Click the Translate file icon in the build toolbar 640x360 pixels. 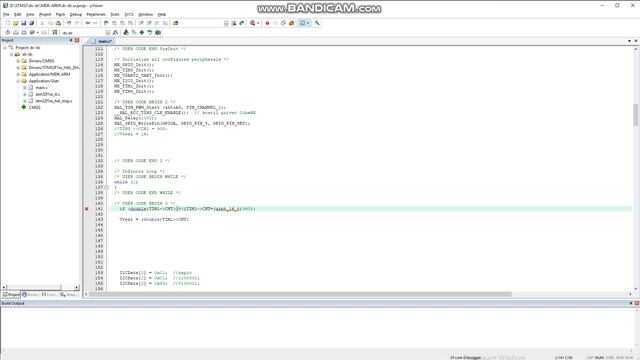point(7,32)
